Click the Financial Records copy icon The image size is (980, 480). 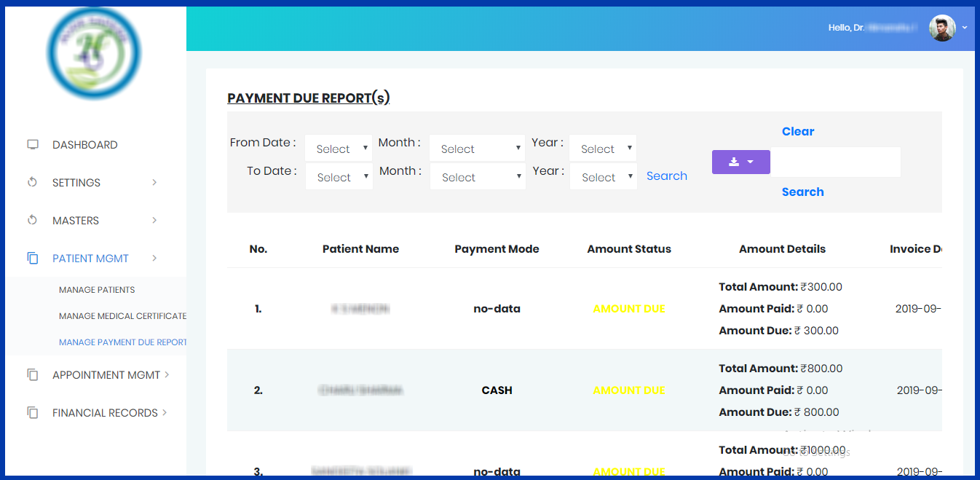[32, 412]
